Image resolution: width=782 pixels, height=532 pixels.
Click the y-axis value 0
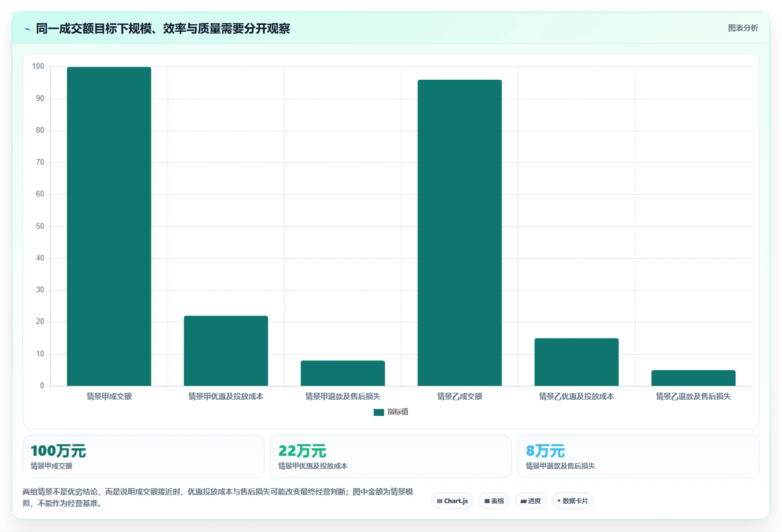pyautogui.click(x=42, y=386)
